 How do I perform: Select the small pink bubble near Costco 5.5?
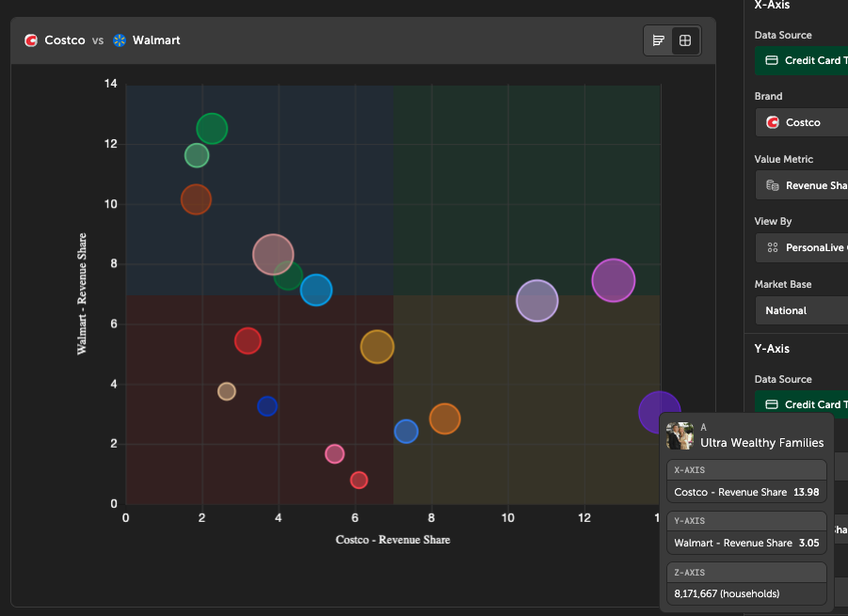(335, 454)
